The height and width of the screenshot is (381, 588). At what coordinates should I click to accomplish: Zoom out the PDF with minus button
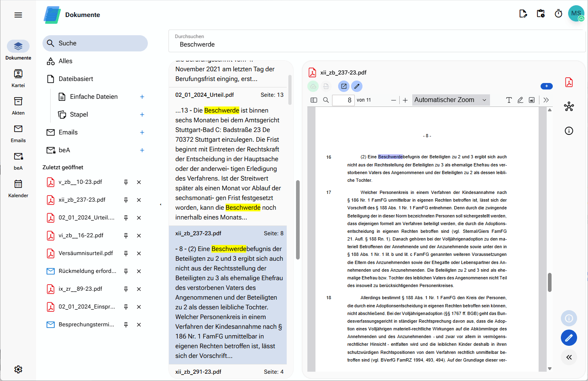point(394,100)
